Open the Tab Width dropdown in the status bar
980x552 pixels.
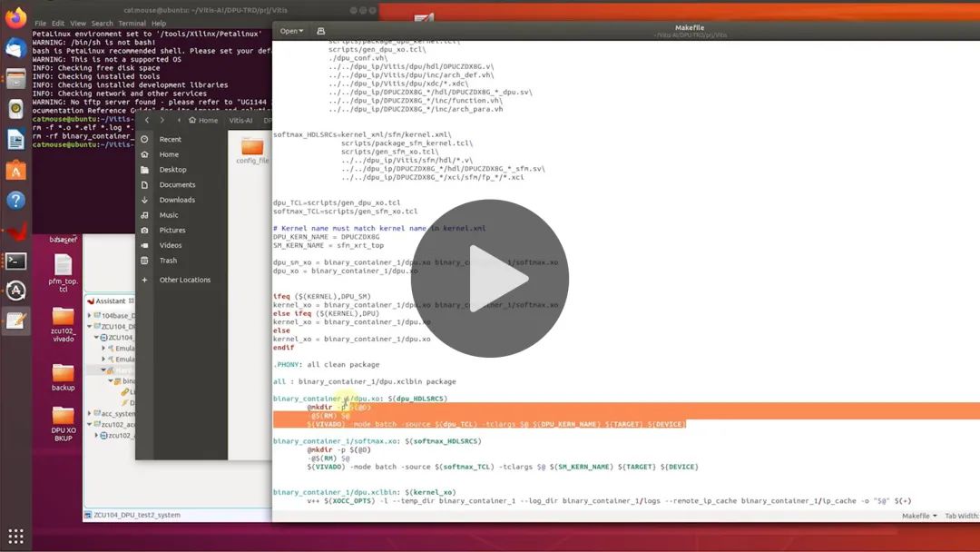point(962,516)
